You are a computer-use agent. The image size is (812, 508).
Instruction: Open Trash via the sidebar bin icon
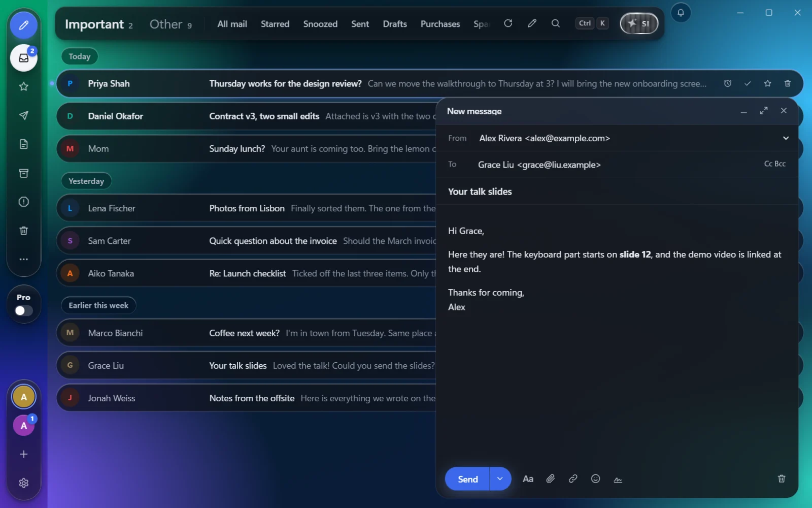coord(23,231)
